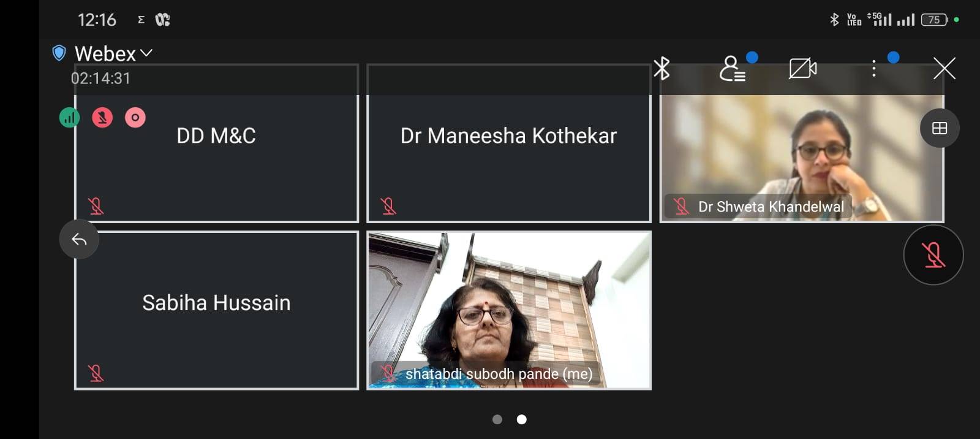Screen dimensions: 980x439
Task: Tap the battery level indicator
Action: [x=935, y=20]
